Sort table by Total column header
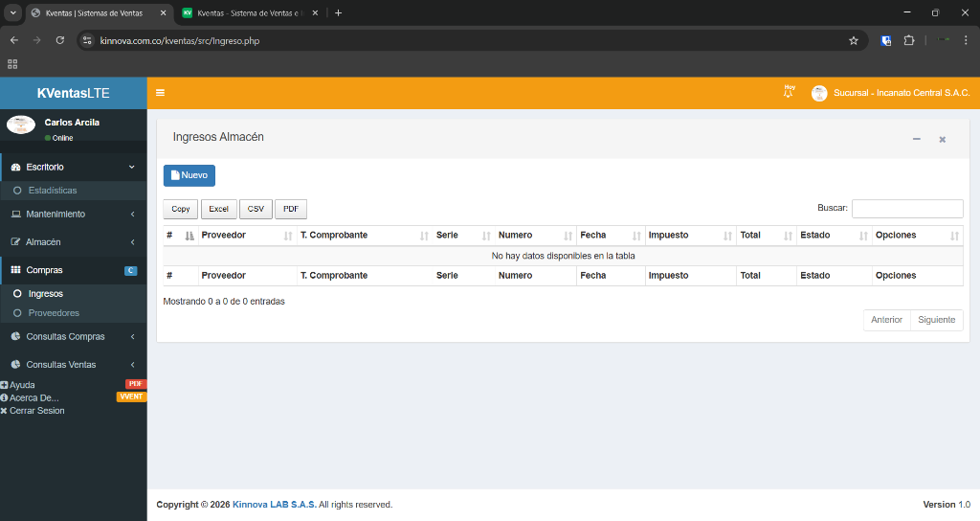Viewport: 980px width, 521px height. point(767,236)
